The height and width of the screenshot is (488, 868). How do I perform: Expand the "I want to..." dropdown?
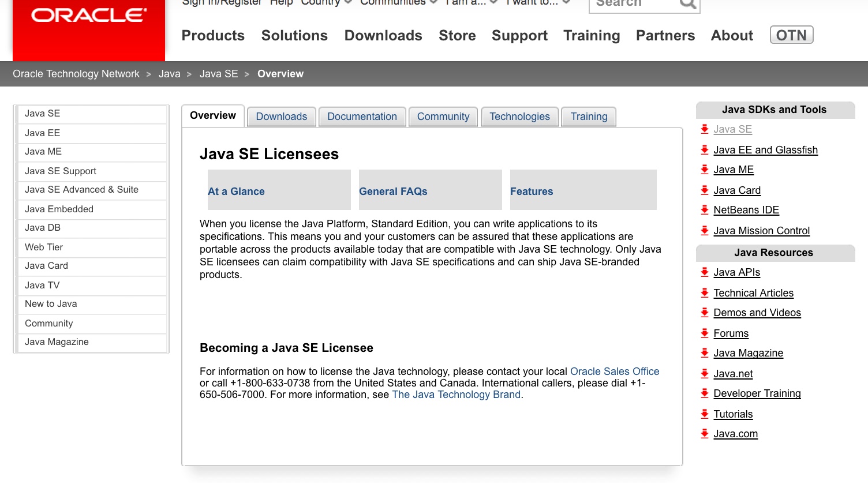(x=538, y=3)
